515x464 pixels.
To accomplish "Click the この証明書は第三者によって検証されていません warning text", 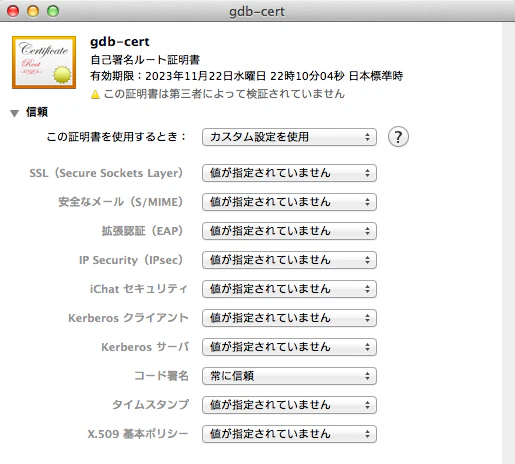I will pos(224,94).
